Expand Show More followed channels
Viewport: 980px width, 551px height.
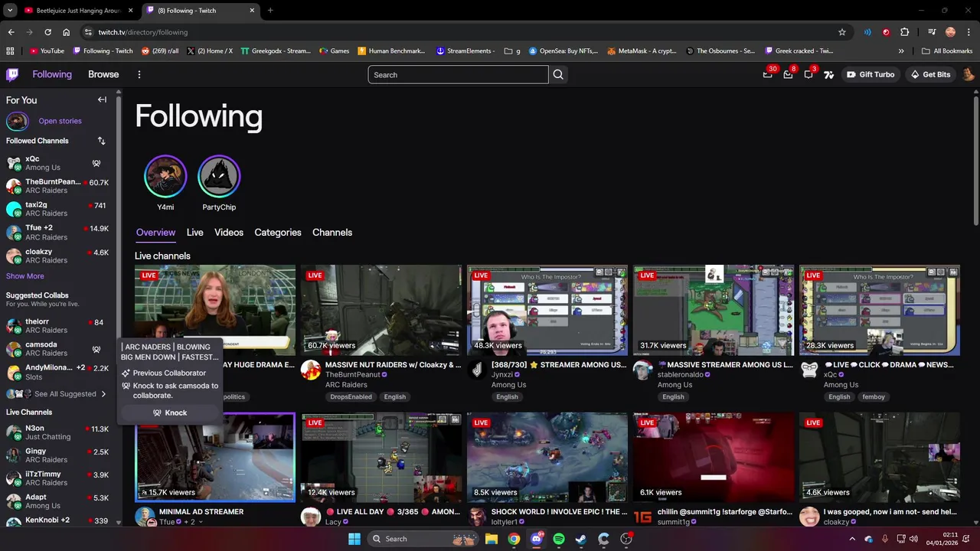tap(25, 276)
